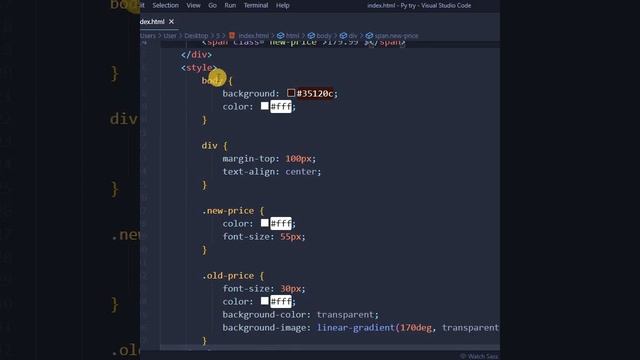Click the Watch Sass status bar button
Viewport: 640px width, 360px height.
(x=479, y=356)
